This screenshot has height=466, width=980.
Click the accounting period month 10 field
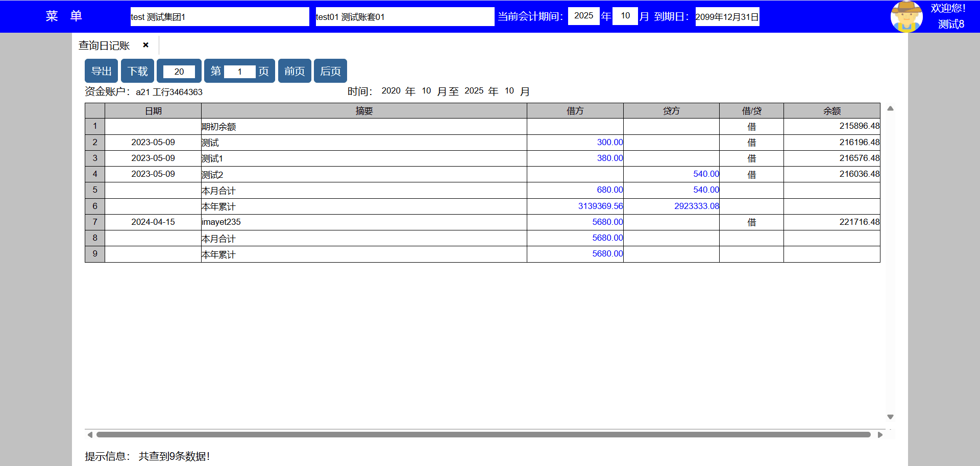[x=625, y=16]
